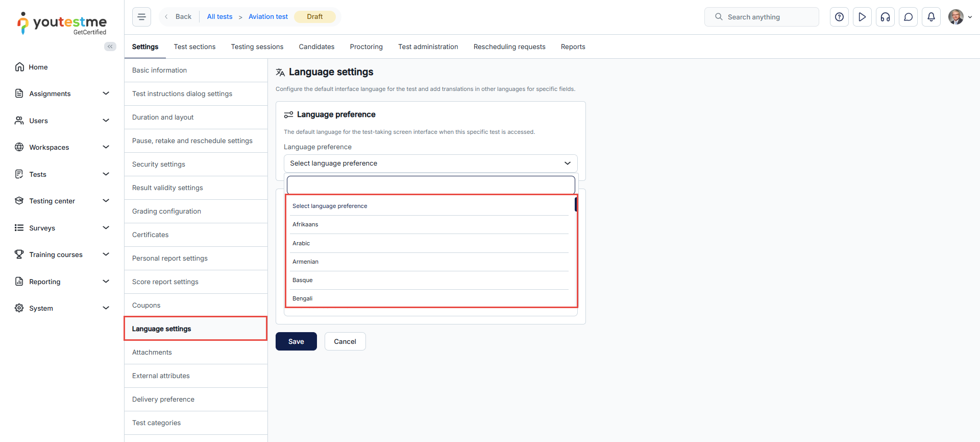Click the Testing center graduation icon

coord(19,201)
